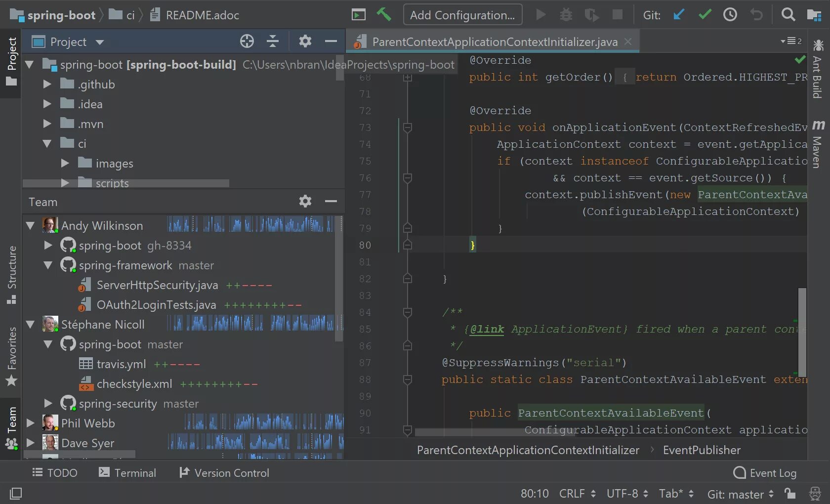Click Collapse All icon in Project panel
830x504 pixels.
pos(273,42)
